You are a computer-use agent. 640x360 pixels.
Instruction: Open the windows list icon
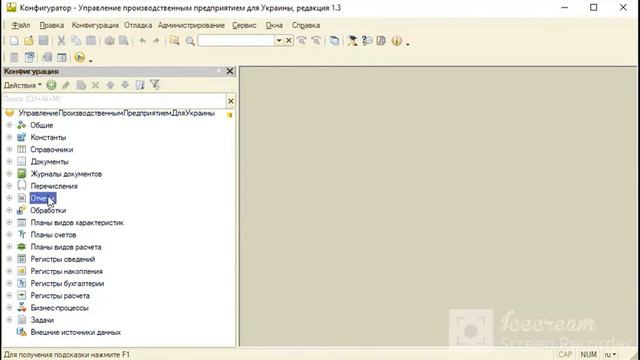334,41
